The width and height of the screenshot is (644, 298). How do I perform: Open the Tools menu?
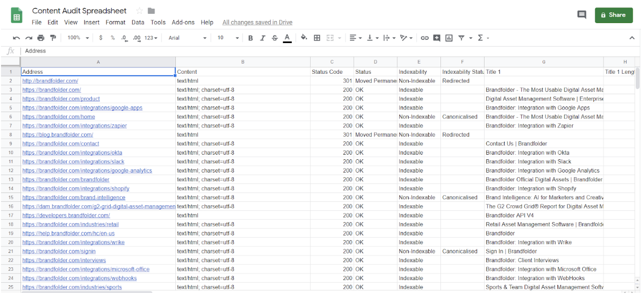[158, 23]
